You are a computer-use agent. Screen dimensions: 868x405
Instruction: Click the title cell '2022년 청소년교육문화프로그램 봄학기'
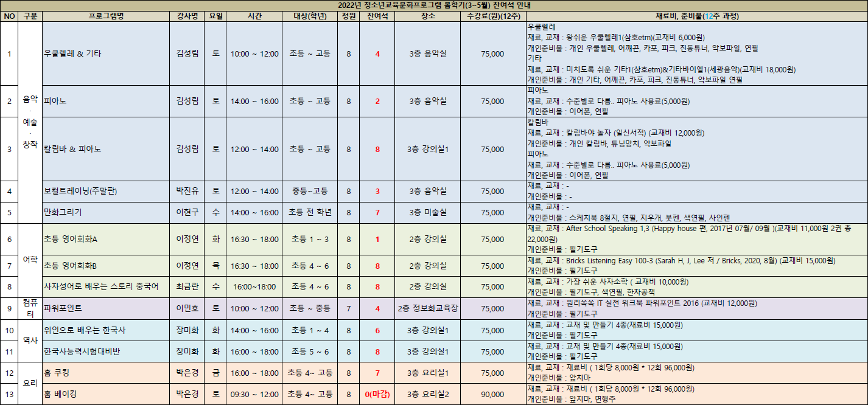tap(433, 5)
